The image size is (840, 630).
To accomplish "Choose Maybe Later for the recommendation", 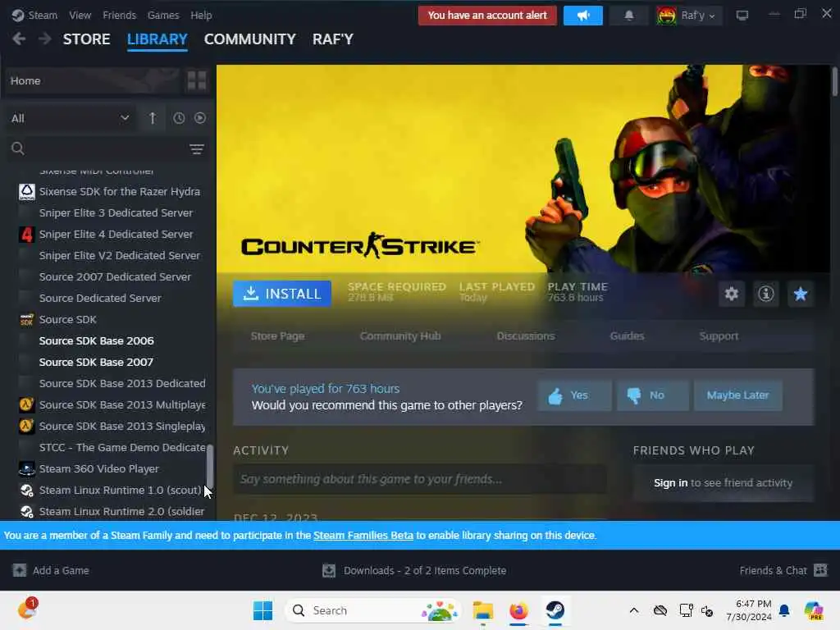I will (737, 395).
